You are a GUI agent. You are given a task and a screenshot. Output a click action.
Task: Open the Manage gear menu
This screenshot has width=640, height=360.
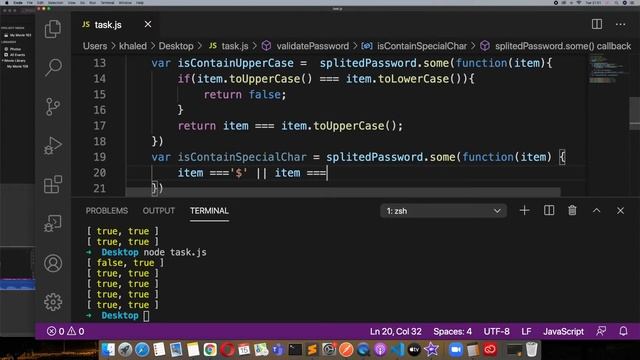point(53,302)
